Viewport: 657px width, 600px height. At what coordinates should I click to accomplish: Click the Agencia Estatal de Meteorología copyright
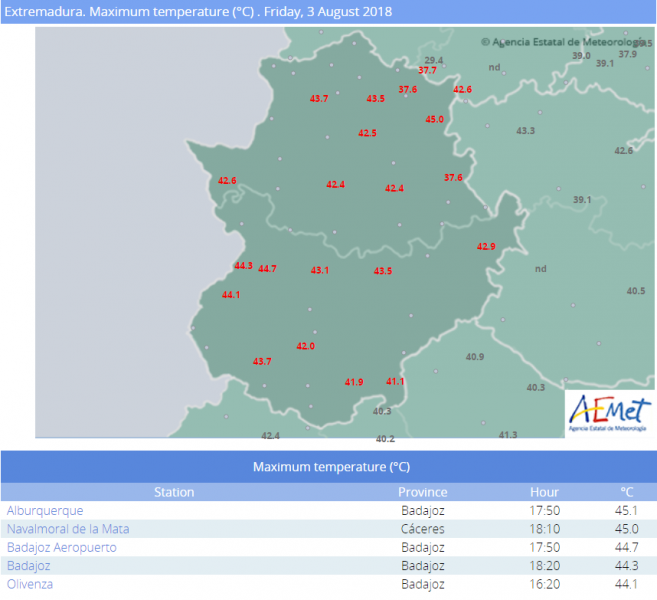tap(563, 42)
